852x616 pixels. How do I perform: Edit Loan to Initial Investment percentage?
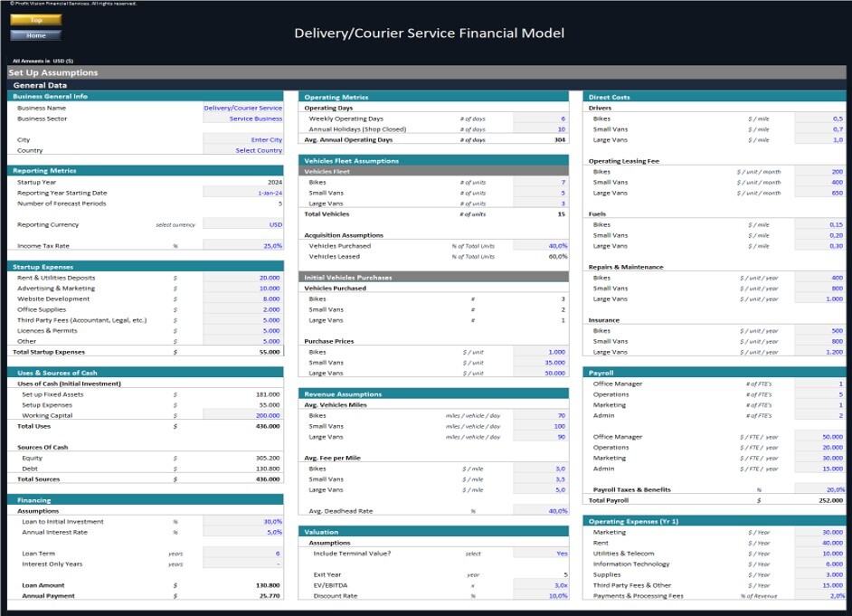click(x=243, y=522)
